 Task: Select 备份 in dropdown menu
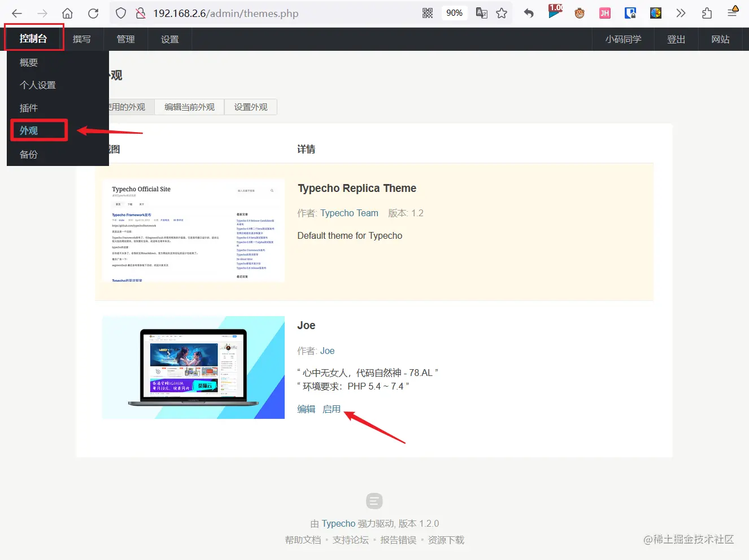coord(58,154)
